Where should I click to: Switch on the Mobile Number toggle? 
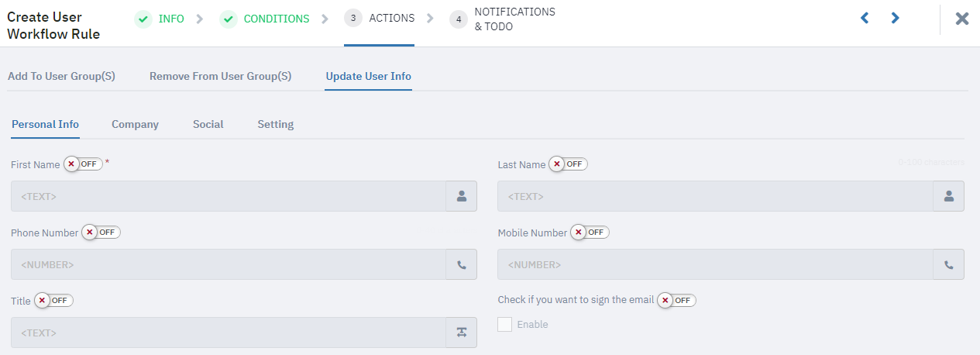point(590,232)
